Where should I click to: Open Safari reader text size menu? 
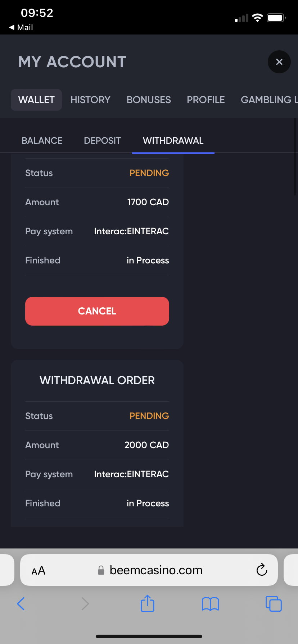(39, 570)
